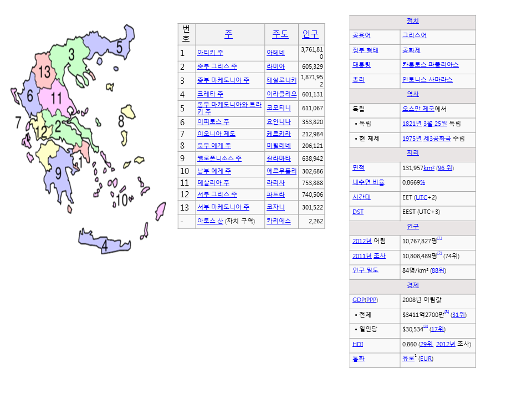
Task: Open the HDI link
Action: 357,344
